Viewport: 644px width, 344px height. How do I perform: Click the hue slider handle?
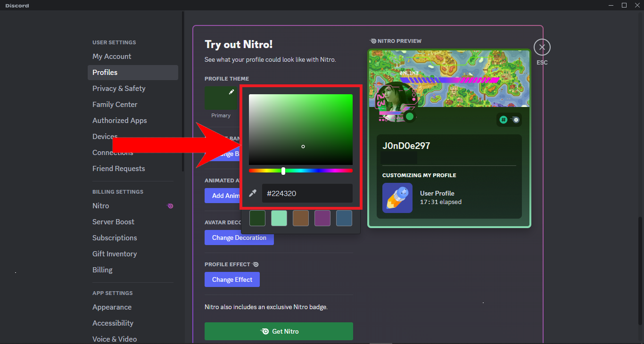(x=283, y=171)
